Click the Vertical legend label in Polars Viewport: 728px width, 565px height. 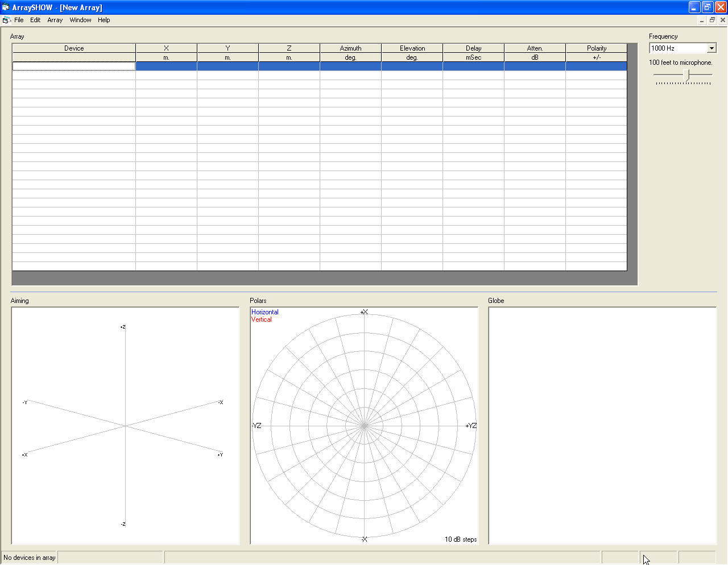(x=262, y=319)
